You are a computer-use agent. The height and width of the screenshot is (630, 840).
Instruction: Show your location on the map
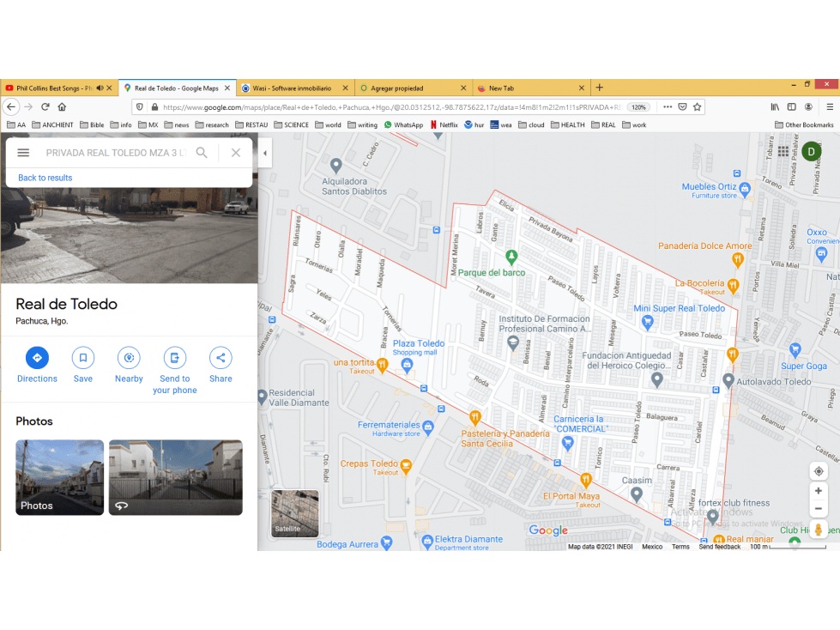pos(818,471)
